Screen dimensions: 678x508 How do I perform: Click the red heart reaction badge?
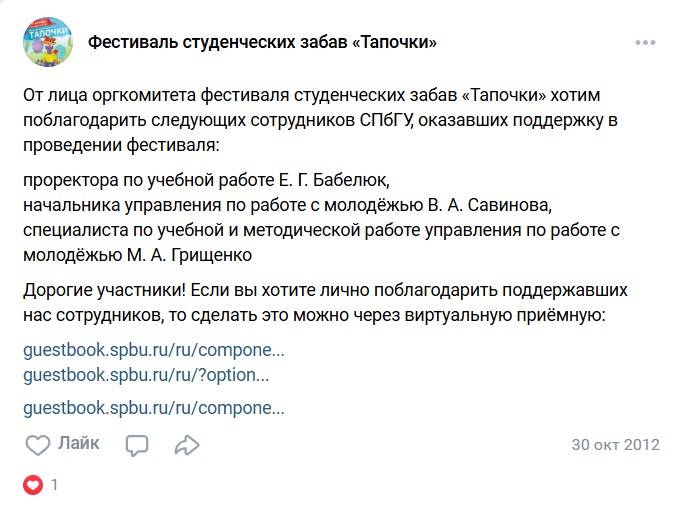point(33,485)
